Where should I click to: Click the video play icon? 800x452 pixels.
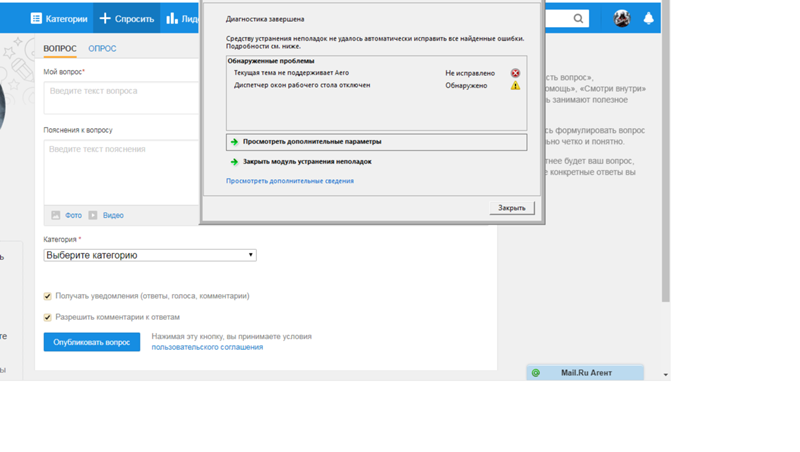click(x=93, y=215)
